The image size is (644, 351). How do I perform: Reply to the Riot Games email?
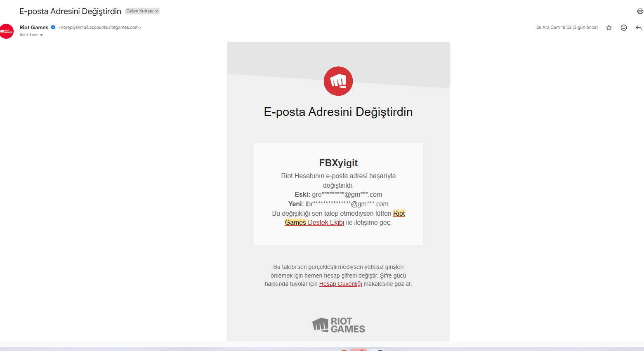click(x=639, y=28)
